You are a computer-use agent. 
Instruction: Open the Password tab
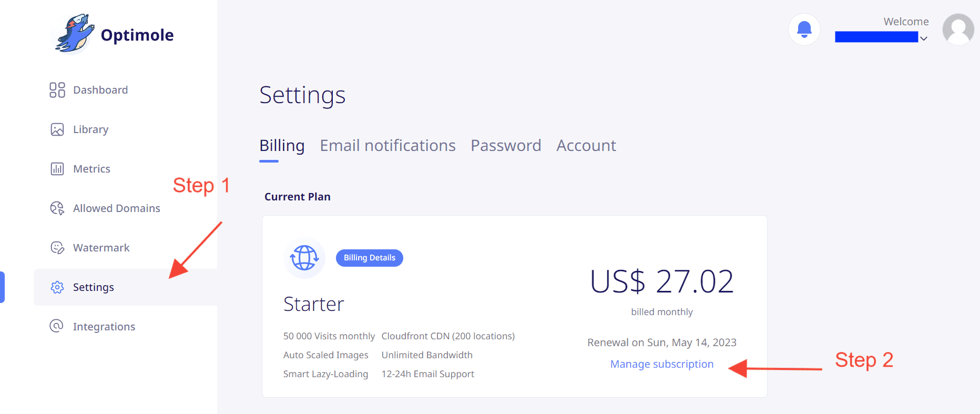click(x=505, y=146)
